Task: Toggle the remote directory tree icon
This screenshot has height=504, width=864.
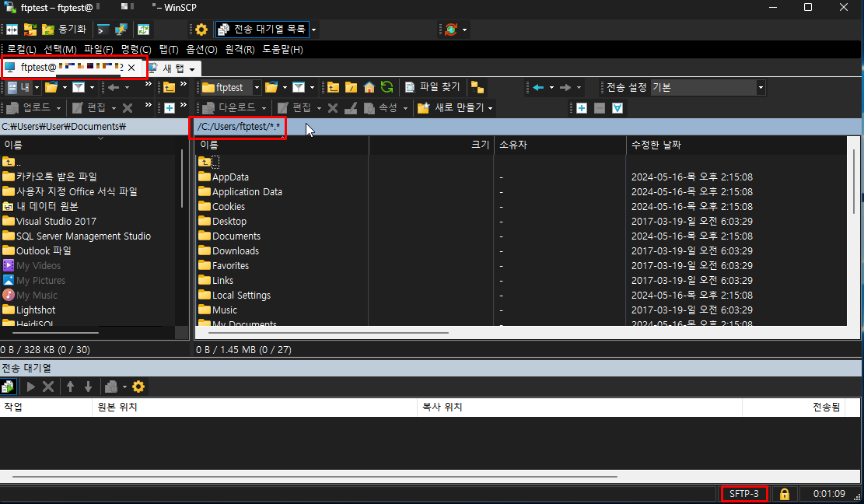Action: click(477, 88)
